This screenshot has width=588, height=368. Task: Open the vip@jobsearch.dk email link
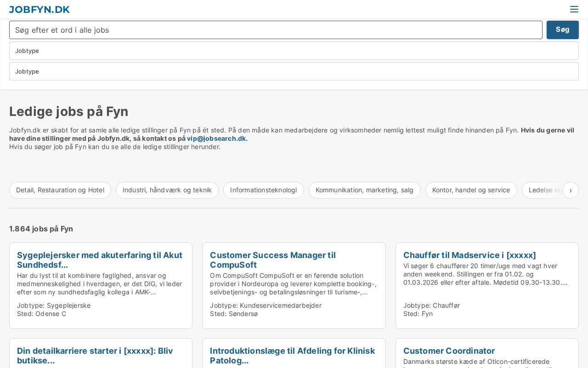click(x=216, y=138)
